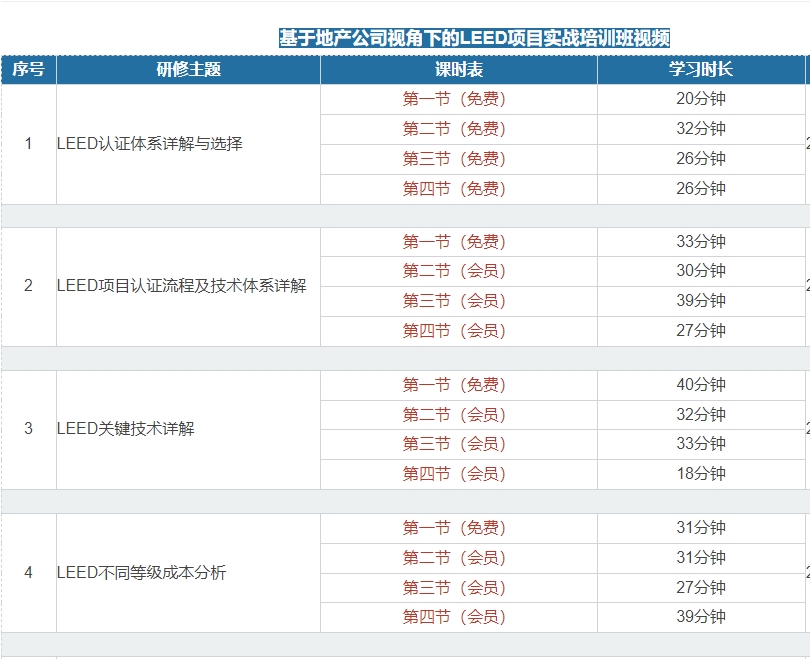Open 第一节（免费）of LEED关键技术详解

click(457, 384)
